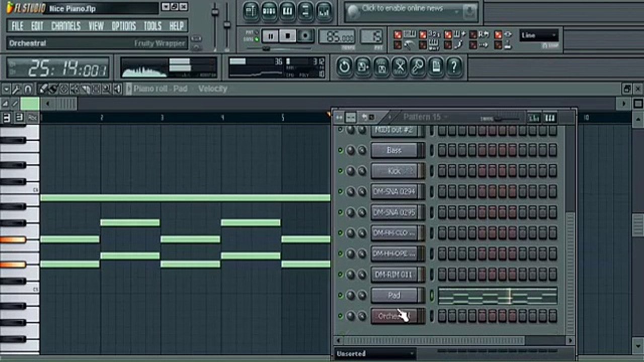Toggle the Pad channel select LED
Image resolution: width=644 pixels, height=362 pixels.
point(431,296)
